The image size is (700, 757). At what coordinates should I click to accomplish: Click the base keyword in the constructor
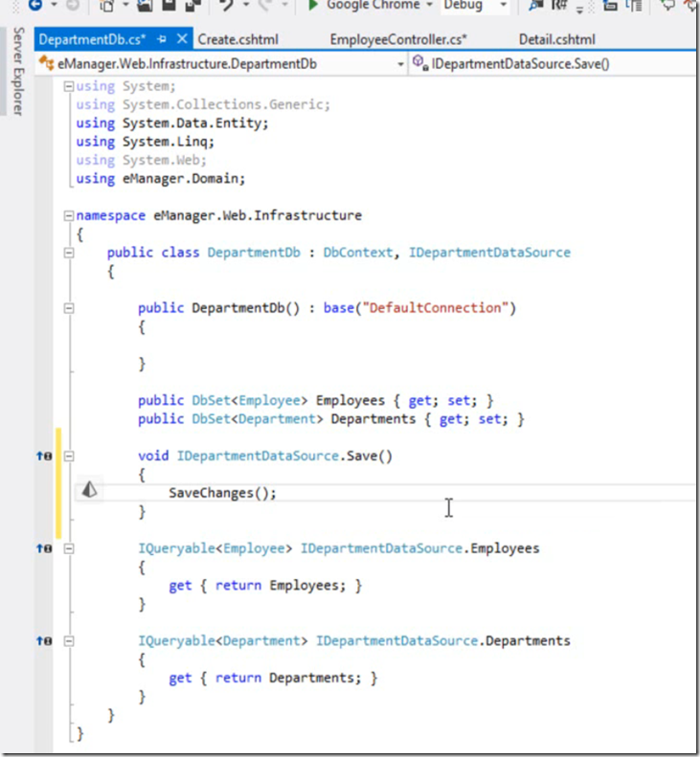(339, 308)
